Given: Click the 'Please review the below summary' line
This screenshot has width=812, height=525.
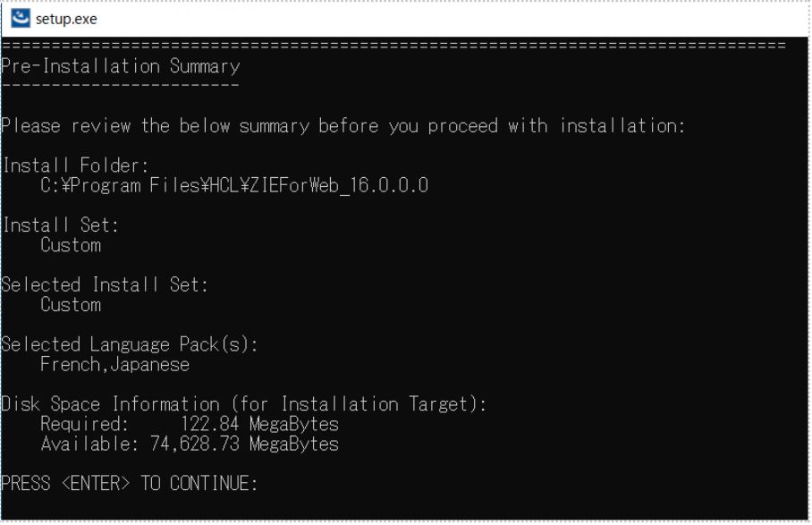Looking at the screenshot, I should click(x=343, y=126).
